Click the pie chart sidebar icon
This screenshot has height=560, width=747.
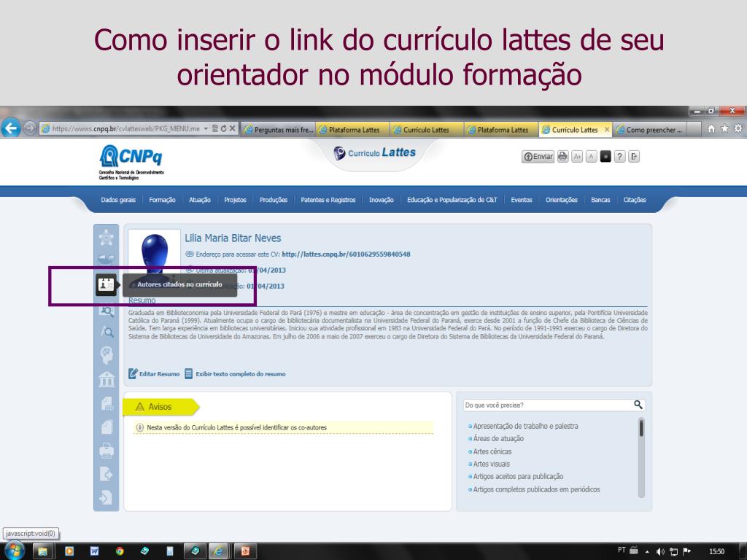pyautogui.click(x=107, y=260)
